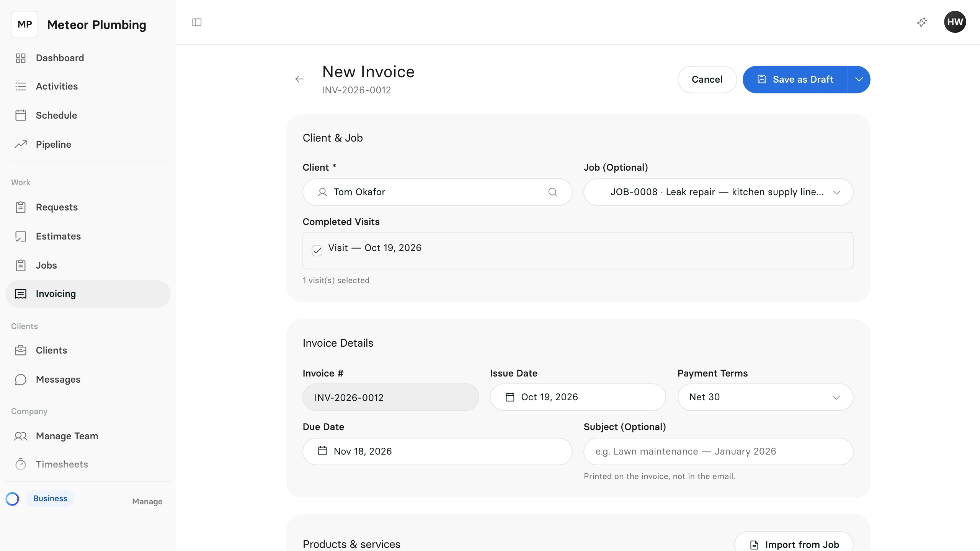Click the Estimates sidebar icon

pyautogui.click(x=21, y=236)
